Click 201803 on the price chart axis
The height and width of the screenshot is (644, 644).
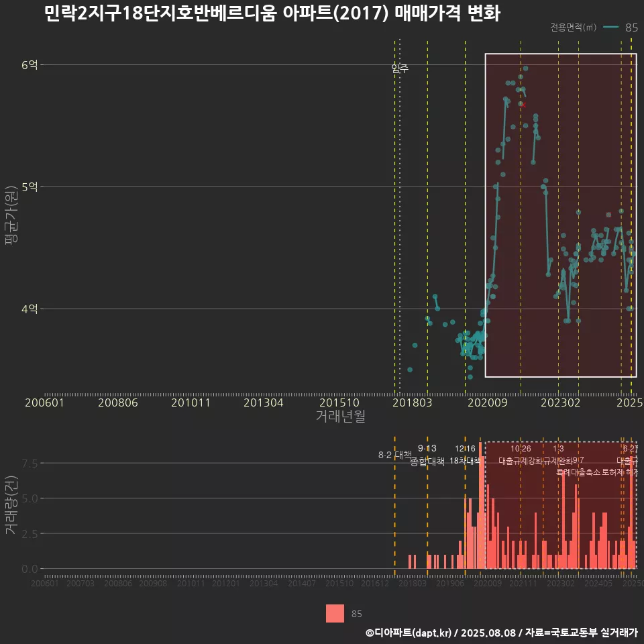coord(413,402)
